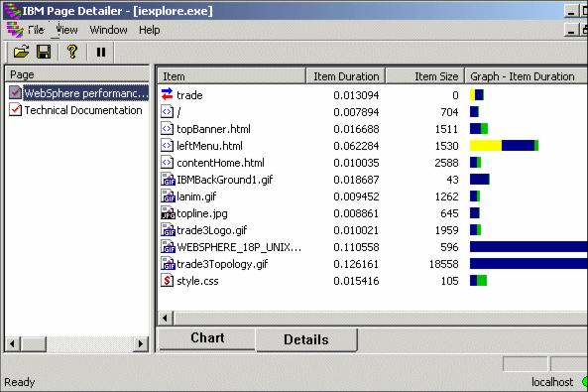Switch to the Details tab
588x392 pixels.
click(x=306, y=339)
